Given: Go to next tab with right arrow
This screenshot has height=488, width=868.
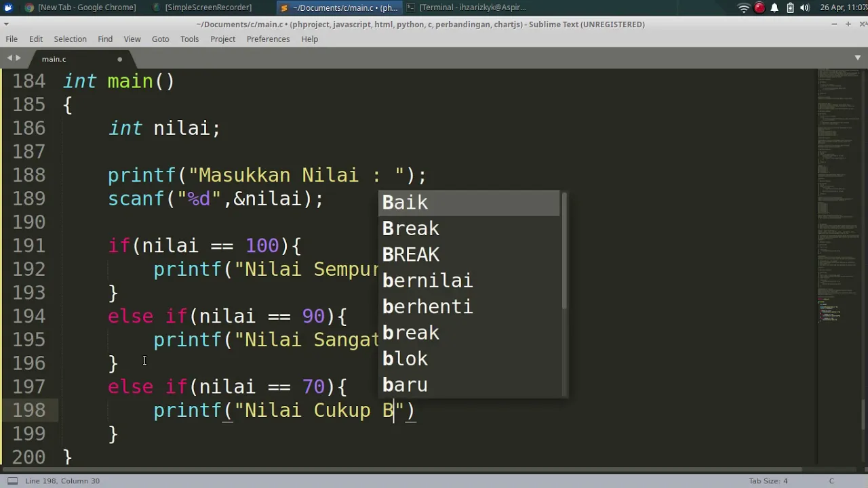Looking at the screenshot, I should 18,58.
